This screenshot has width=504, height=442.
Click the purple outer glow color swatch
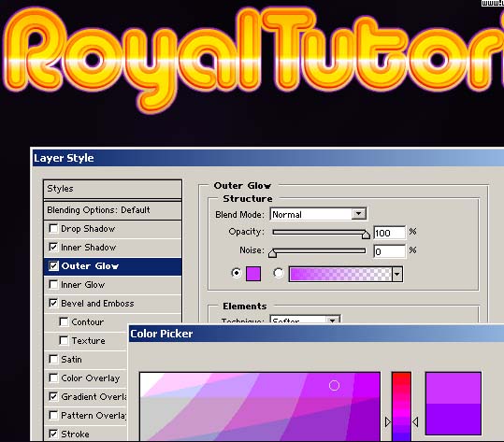pos(253,274)
